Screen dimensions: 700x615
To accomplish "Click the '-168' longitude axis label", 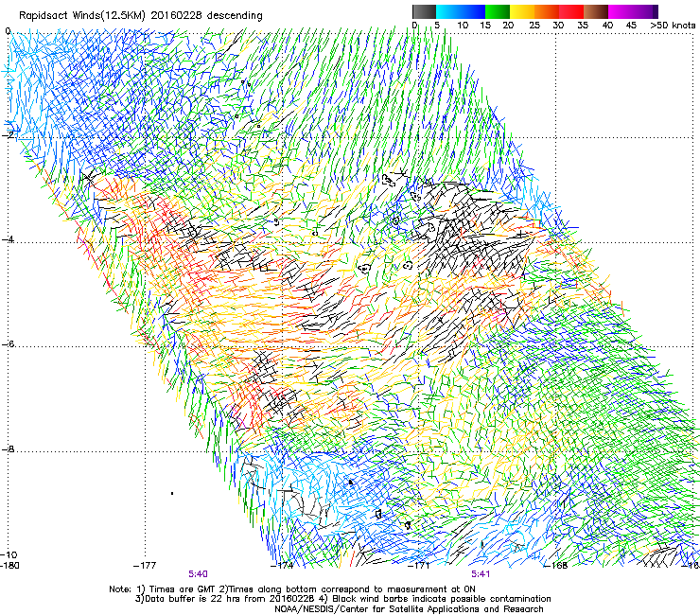I will click(556, 566).
